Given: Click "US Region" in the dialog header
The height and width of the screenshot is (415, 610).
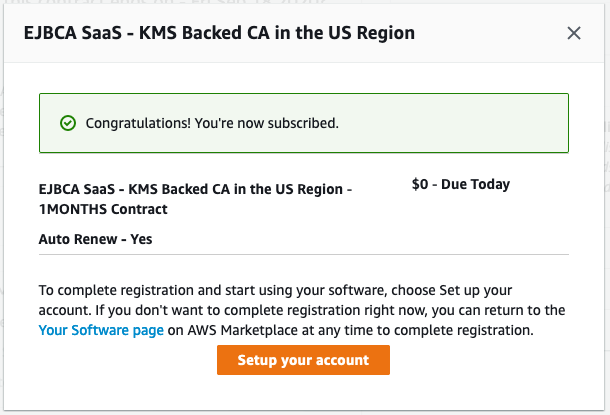Looking at the screenshot, I should (367, 33).
